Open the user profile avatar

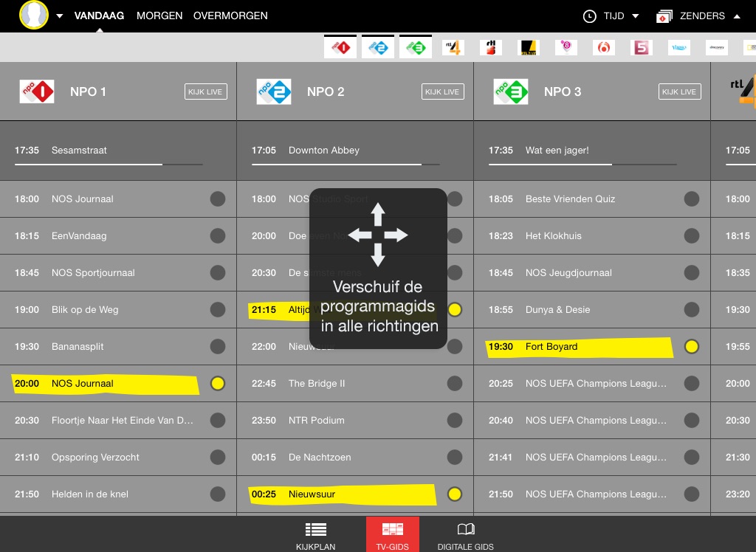point(34,15)
